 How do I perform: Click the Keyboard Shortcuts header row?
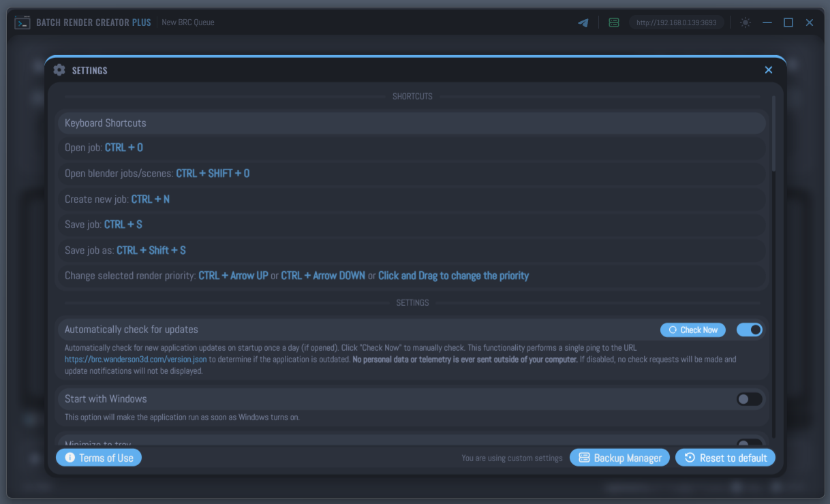[412, 123]
